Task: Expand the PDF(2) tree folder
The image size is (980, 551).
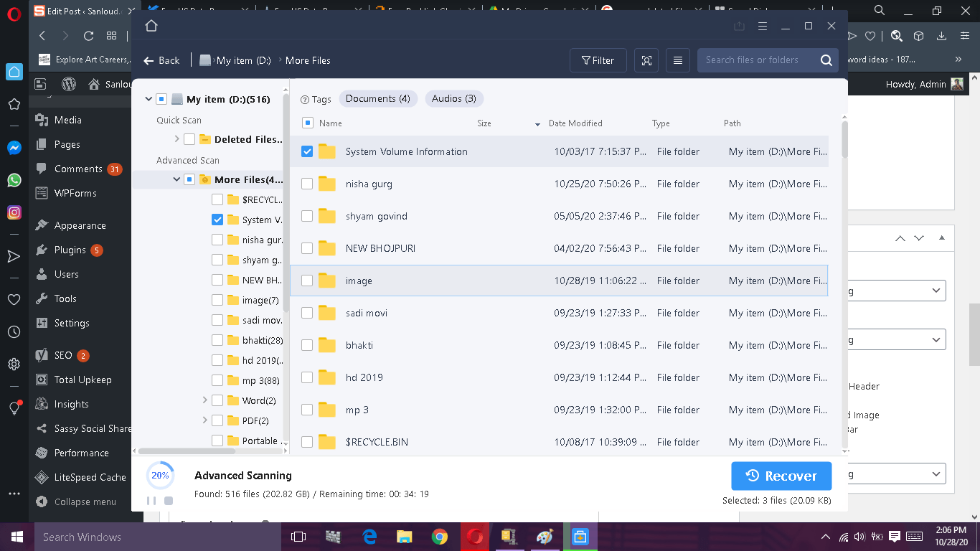Action: coord(205,420)
